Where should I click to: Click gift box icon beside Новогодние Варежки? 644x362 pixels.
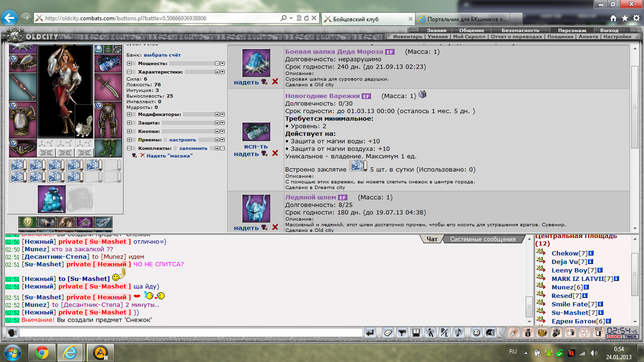click(422, 95)
